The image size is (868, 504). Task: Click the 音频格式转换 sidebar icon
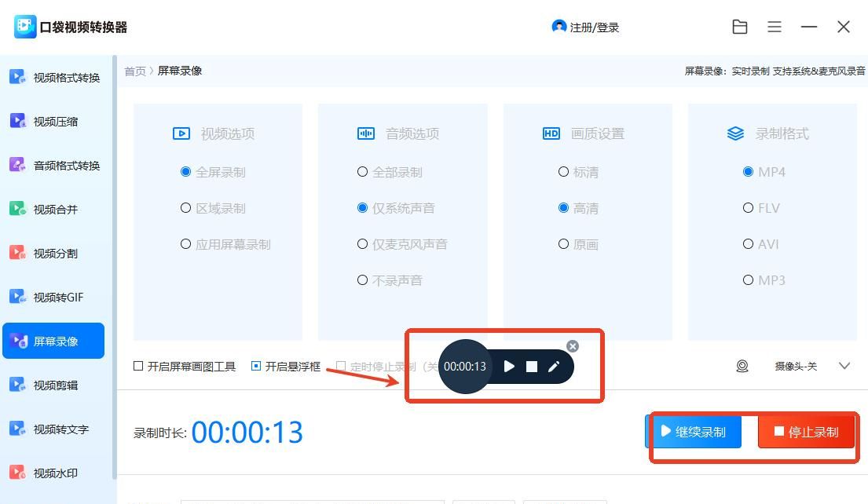click(x=17, y=164)
